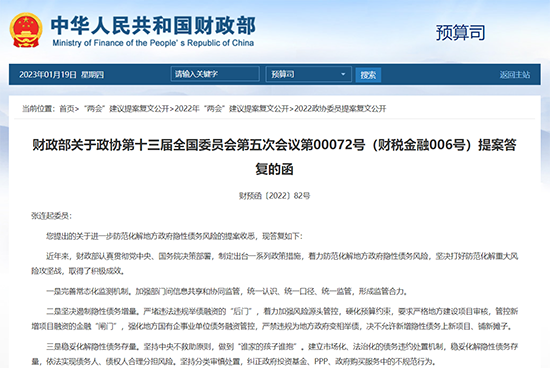Screen dimensions: 550x368
Task: Click the paragraph starting 三是稳妥化解隐性债务存量
Action: [x=274, y=354]
